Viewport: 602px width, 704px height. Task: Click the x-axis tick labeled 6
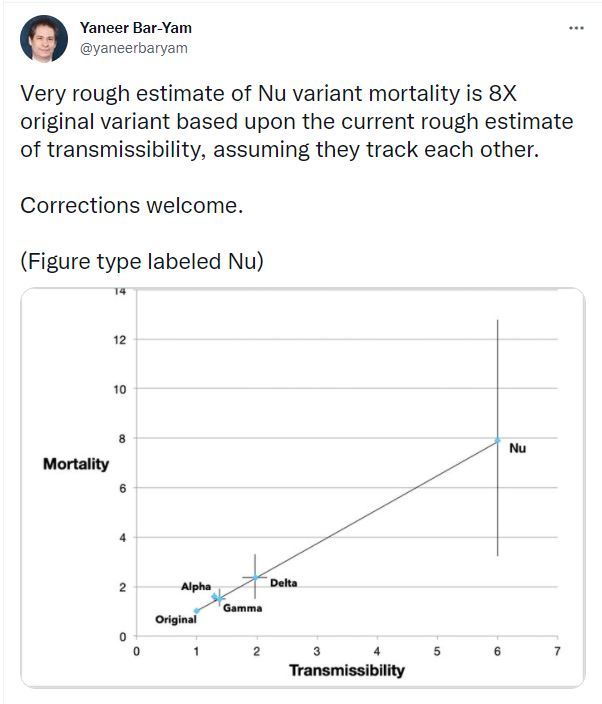pos(497,651)
